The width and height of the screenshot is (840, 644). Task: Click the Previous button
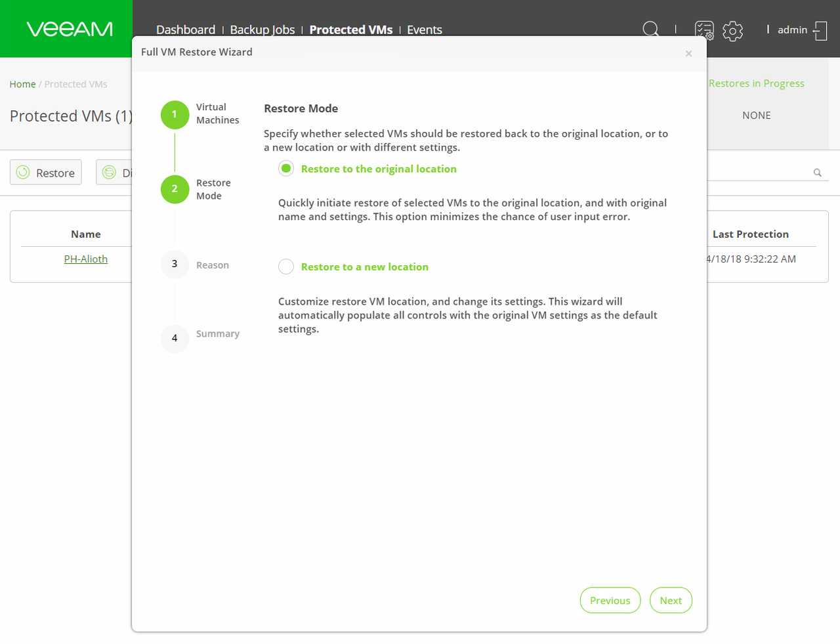pyautogui.click(x=610, y=600)
